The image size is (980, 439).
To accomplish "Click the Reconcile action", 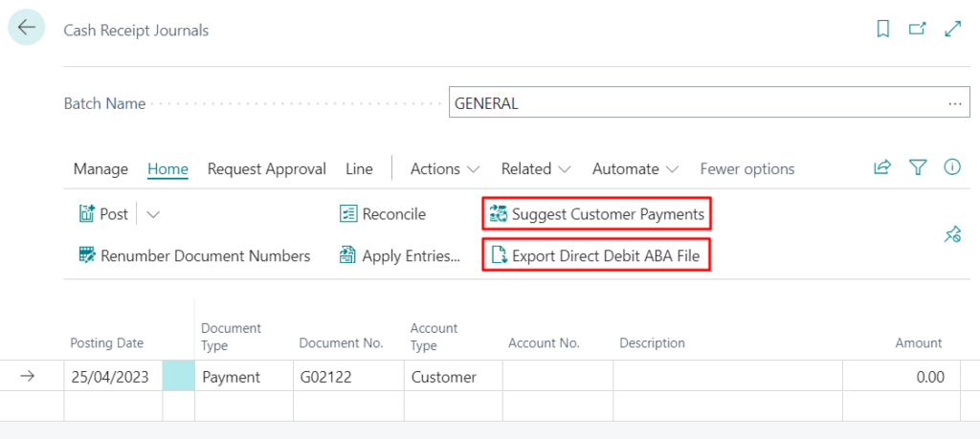I will point(383,214).
